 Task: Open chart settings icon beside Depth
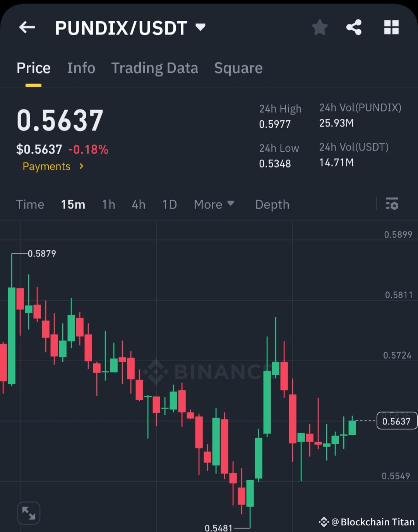[392, 204]
